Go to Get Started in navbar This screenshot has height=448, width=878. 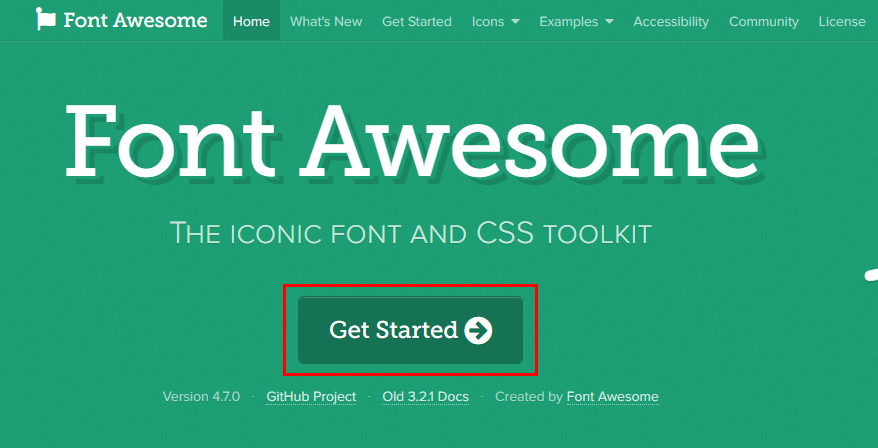tap(417, 22)
